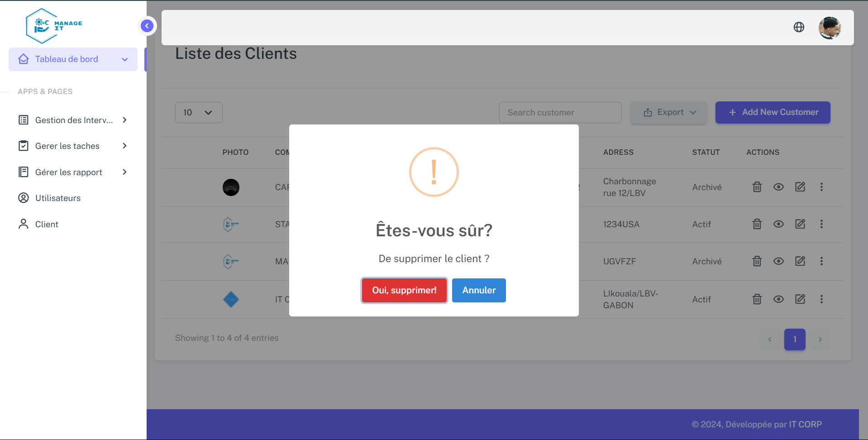Image resolution: width=868 pixels, height=440 pixels.
Task: Expand Gestion des Interv... submenu
Action: (x=73, y=120)
